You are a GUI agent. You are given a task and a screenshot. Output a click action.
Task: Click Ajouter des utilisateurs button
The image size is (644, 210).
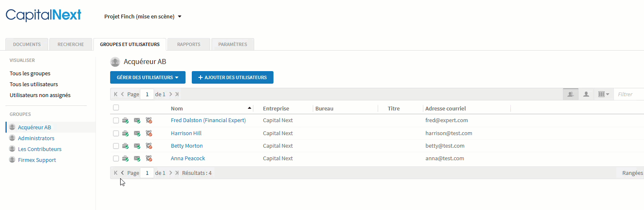click(232, 77)
